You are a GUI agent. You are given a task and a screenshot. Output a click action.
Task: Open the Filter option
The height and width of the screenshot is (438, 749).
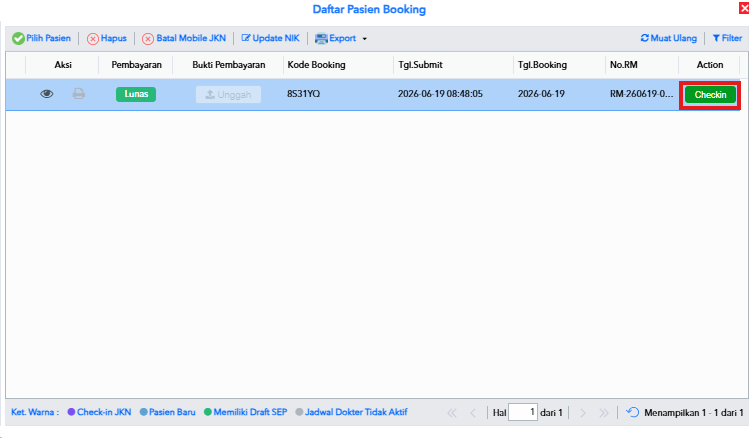[727, 38]
